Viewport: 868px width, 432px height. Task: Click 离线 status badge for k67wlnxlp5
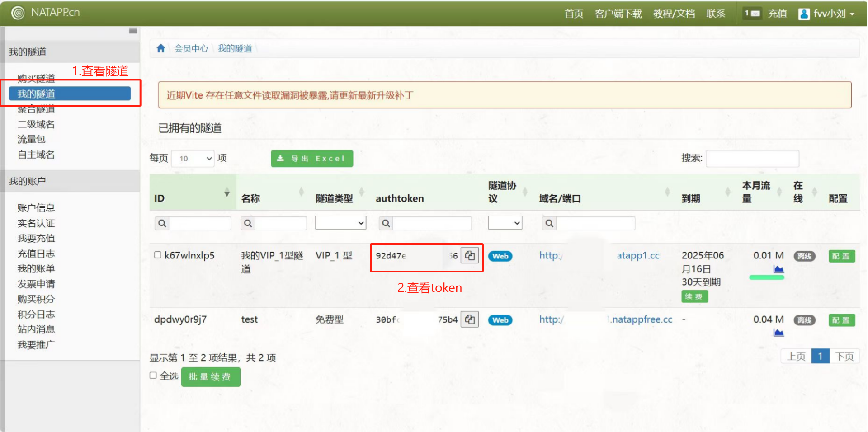(x=805, y=256)
